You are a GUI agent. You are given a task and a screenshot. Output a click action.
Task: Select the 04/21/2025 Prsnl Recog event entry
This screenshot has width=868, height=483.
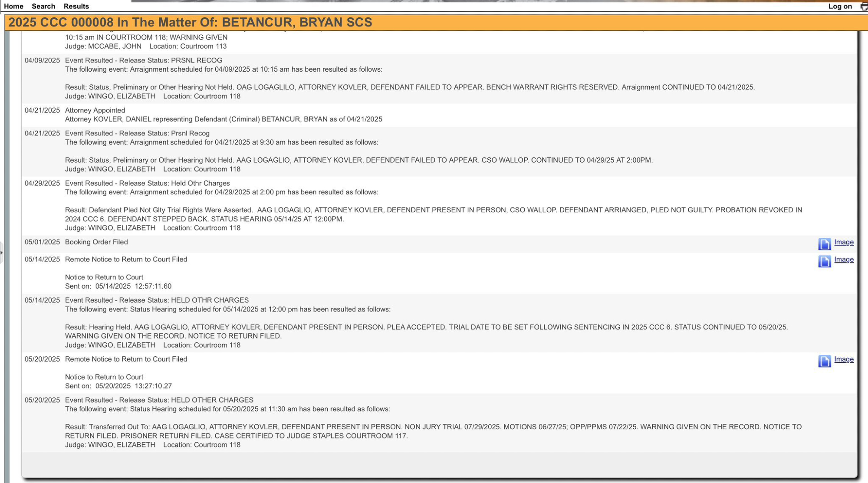tap(137, 133)
